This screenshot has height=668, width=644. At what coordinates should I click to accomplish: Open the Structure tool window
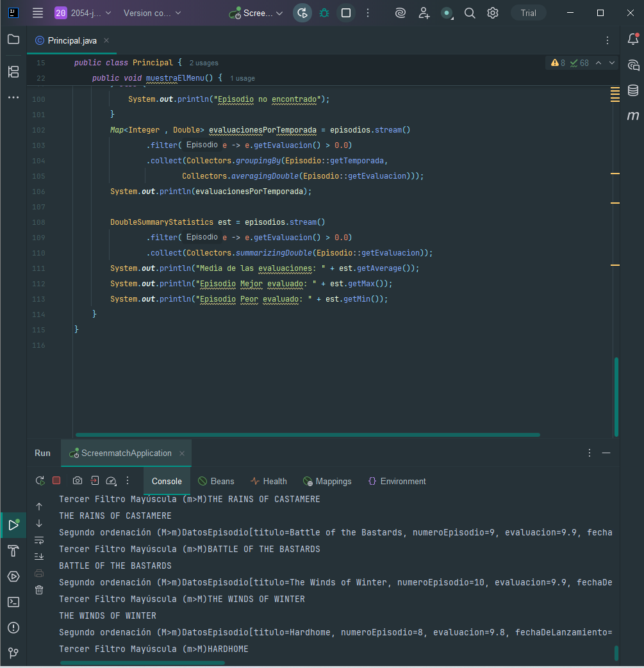tap(13, 72)
